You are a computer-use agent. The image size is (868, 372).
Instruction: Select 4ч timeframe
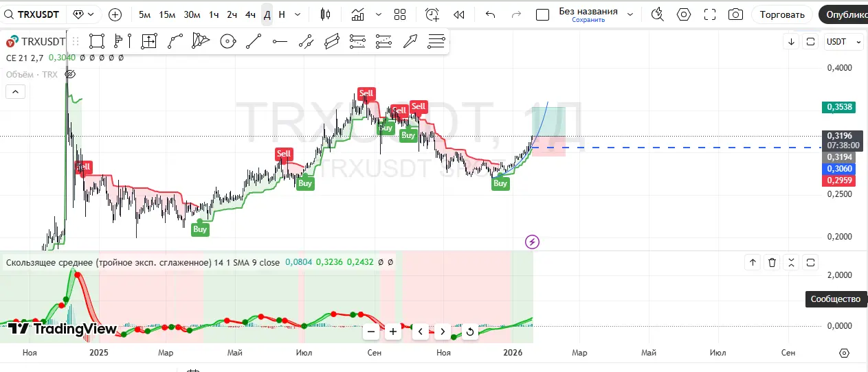(251, 14)
